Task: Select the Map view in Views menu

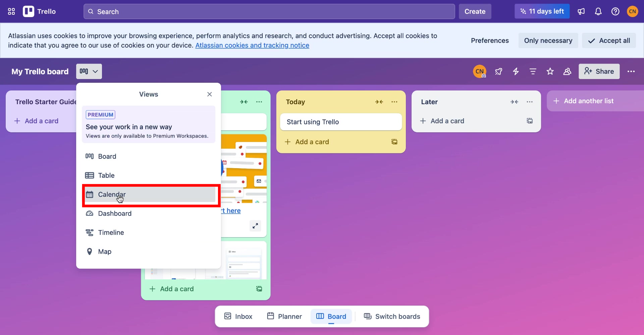Action: click(x=104, y=251)
